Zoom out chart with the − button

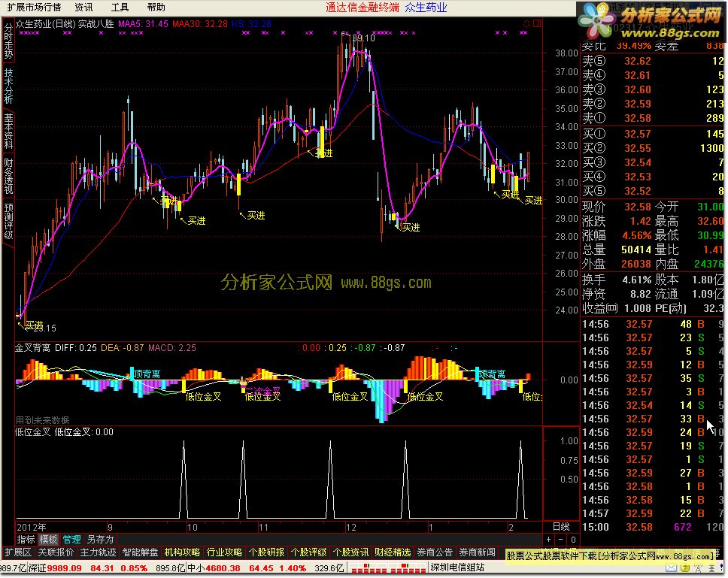point(561,540)
